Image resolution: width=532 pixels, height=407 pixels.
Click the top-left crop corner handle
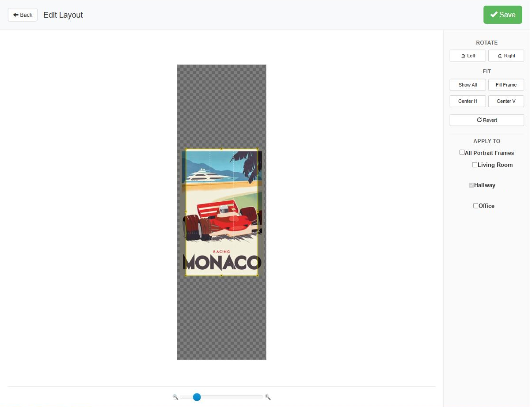point(186,149)
